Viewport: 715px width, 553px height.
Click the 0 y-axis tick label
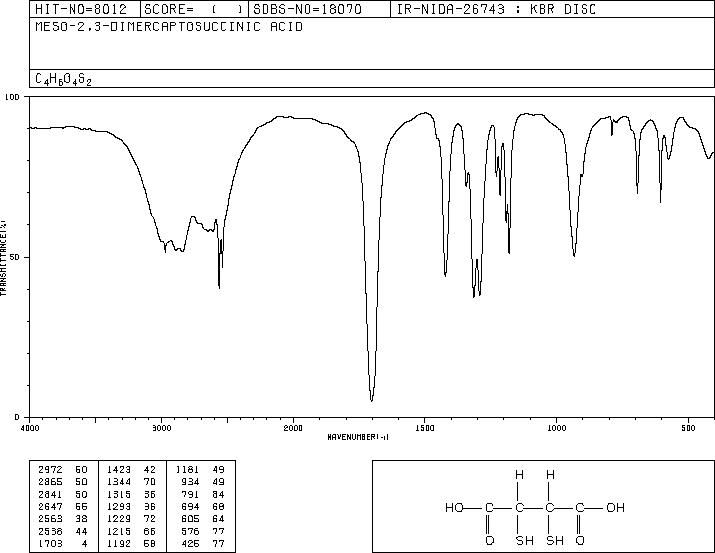pos(17,417)
